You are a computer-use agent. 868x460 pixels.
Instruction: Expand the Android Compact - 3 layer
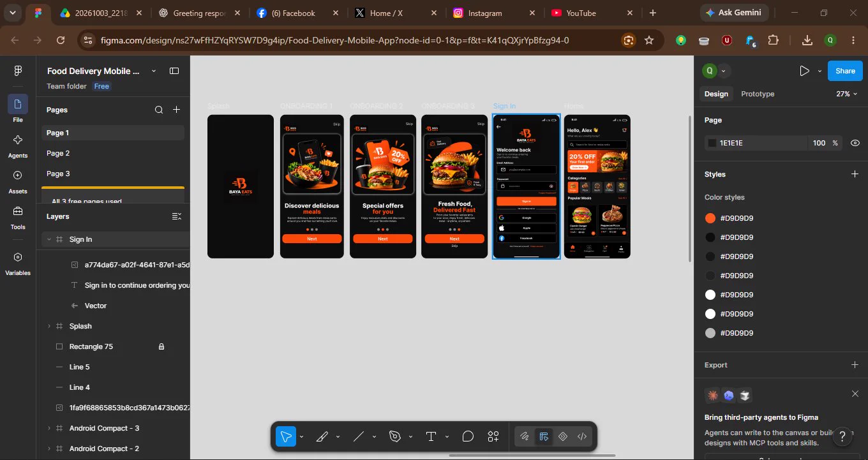[49, 428]
